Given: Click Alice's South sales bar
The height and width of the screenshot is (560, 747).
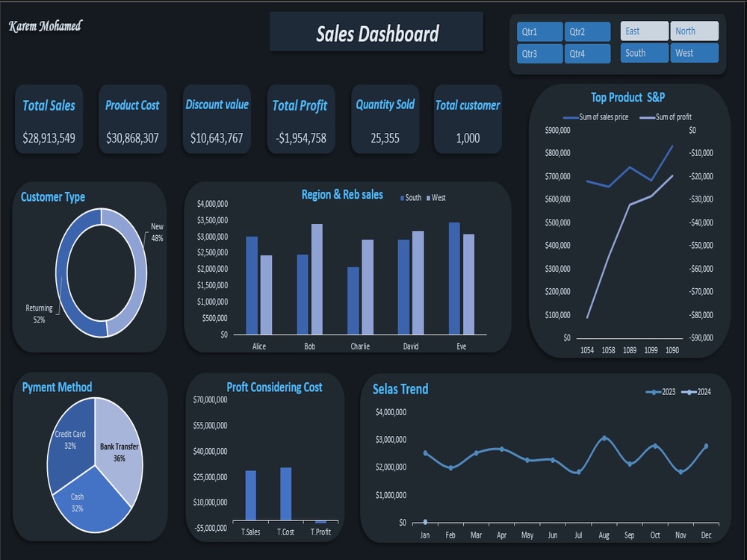Looking at the screenshot, I should 252,285.
